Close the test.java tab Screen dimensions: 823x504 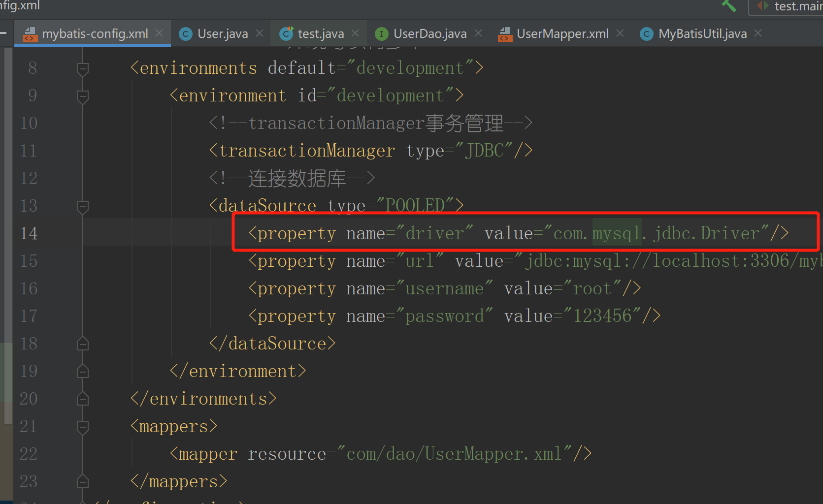click(x=355, y=33)
